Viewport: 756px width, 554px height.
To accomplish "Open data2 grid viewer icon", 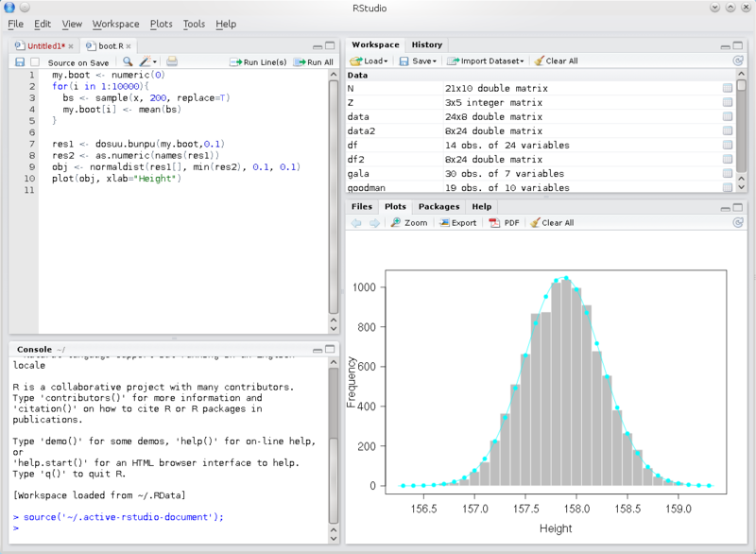I will [728, 130].
